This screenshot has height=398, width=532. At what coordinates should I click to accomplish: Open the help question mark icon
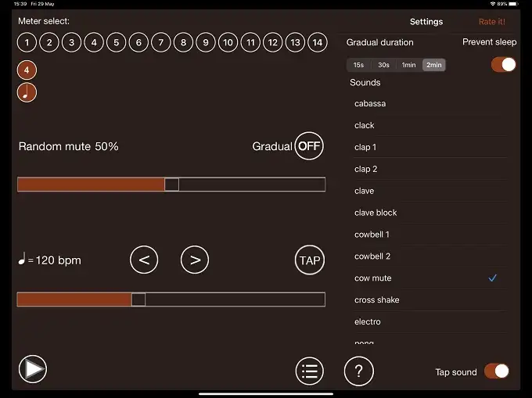(358, 371)
